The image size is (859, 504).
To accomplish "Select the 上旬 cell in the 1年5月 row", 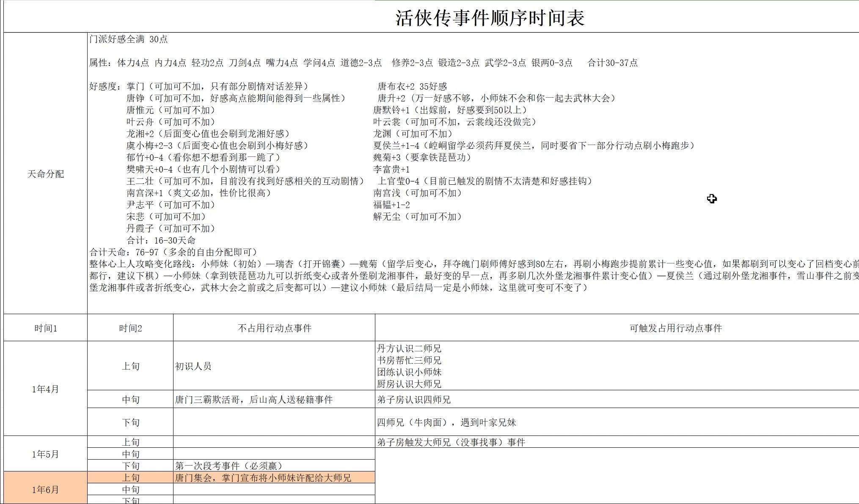I will [130, 442].
